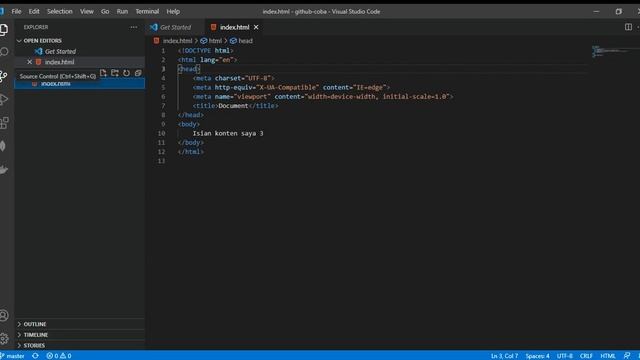Open the Run and Debug view

click(x=4, y=99)
